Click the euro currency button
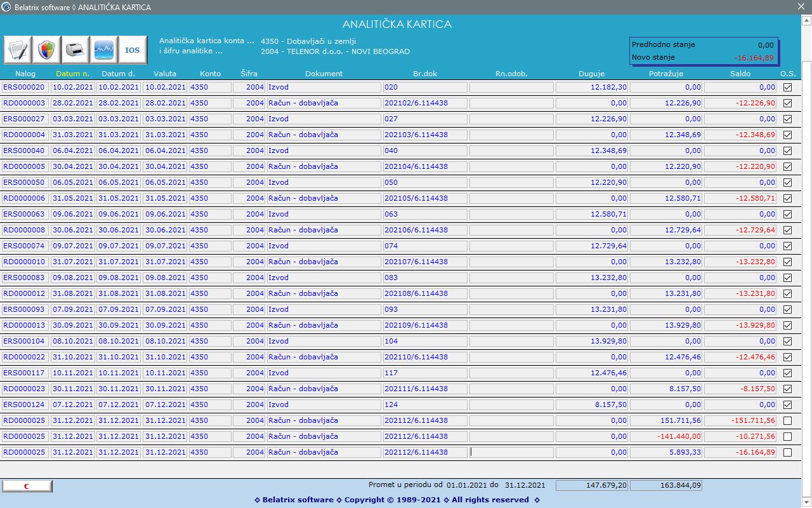Viewport: 812px width, 508px height. [x=27, y=486]
